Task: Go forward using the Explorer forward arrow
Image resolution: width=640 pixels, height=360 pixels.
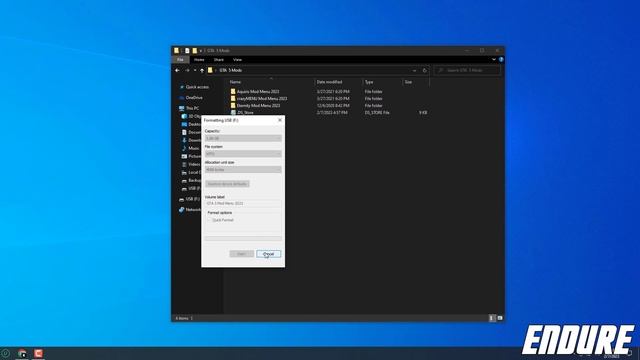Action: (x=187, y=70)
